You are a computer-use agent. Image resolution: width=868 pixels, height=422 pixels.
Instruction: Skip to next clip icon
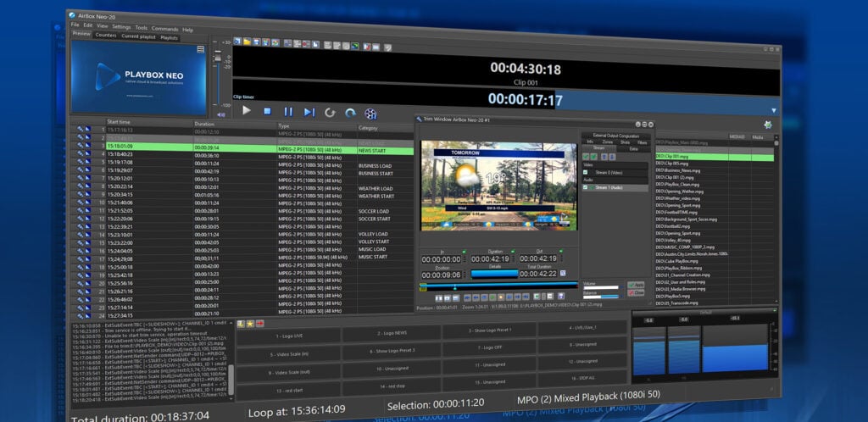click(x=309, y=112)
